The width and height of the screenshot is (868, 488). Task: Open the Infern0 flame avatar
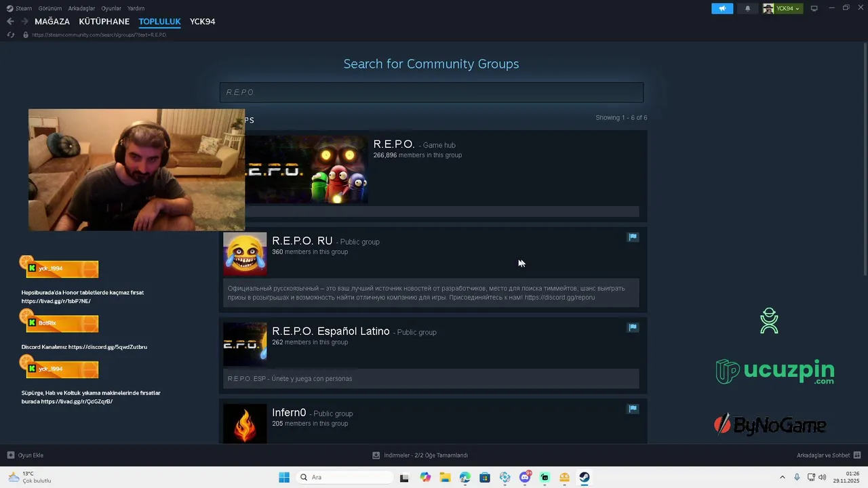click(245, 424)
